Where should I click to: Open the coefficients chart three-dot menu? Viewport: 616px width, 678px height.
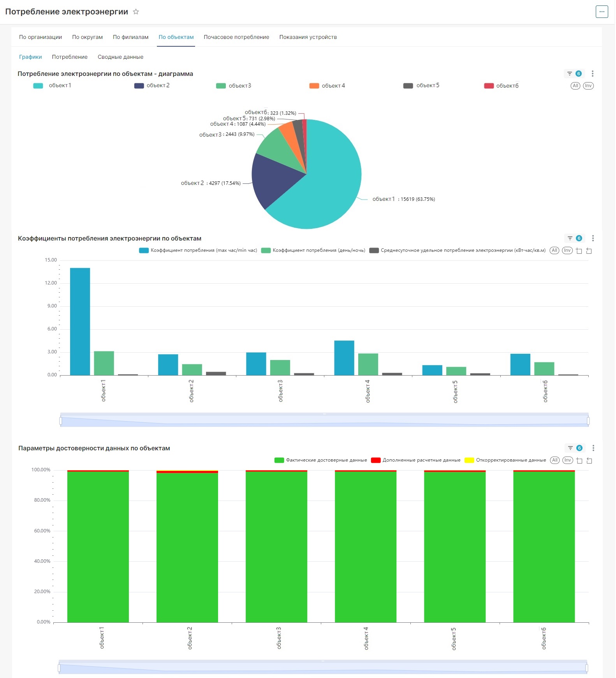593,238
